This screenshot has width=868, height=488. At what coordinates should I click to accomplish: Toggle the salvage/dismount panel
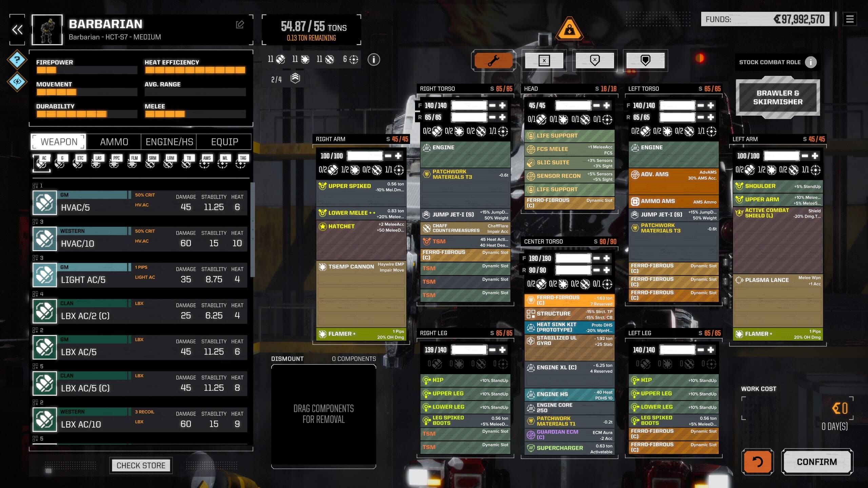287,358
